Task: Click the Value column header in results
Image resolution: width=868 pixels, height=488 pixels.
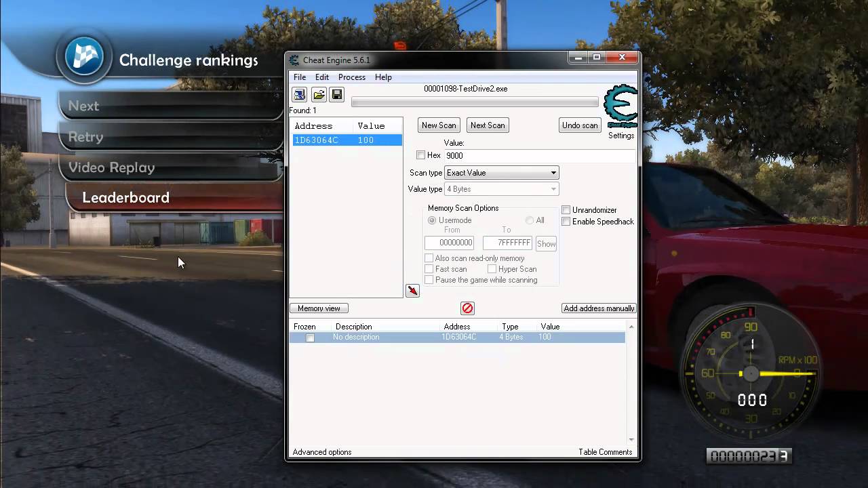Action: coord(371,126)
